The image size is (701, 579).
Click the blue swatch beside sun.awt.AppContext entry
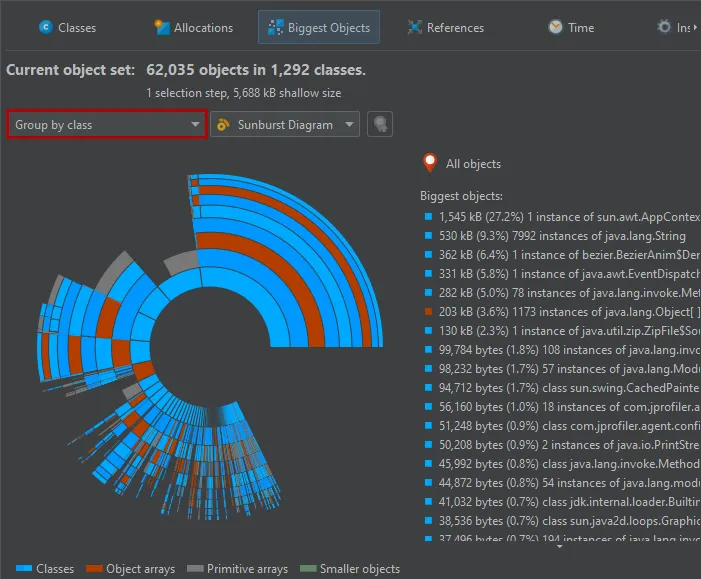[428, 217]
